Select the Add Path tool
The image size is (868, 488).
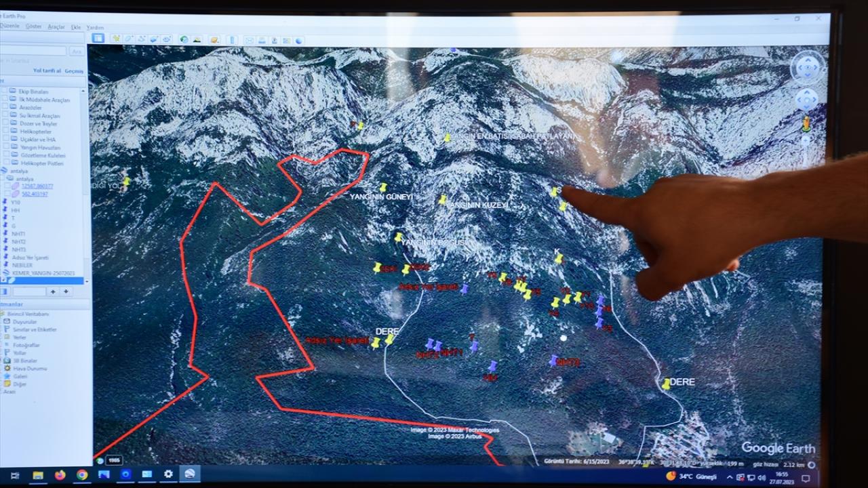click(x=141, y=39)
